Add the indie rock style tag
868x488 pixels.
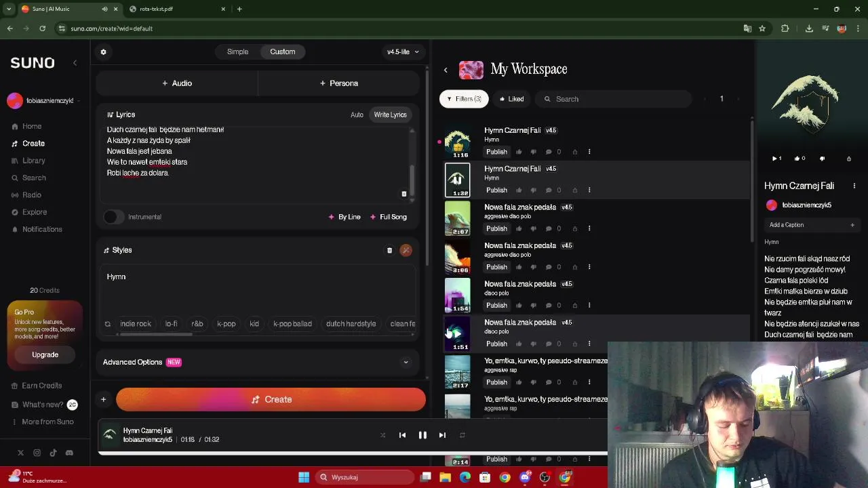click(136, 324)
